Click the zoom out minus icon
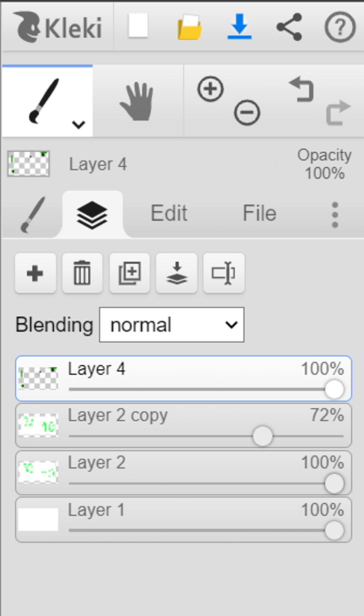The image size is (364, 616). 247,113
